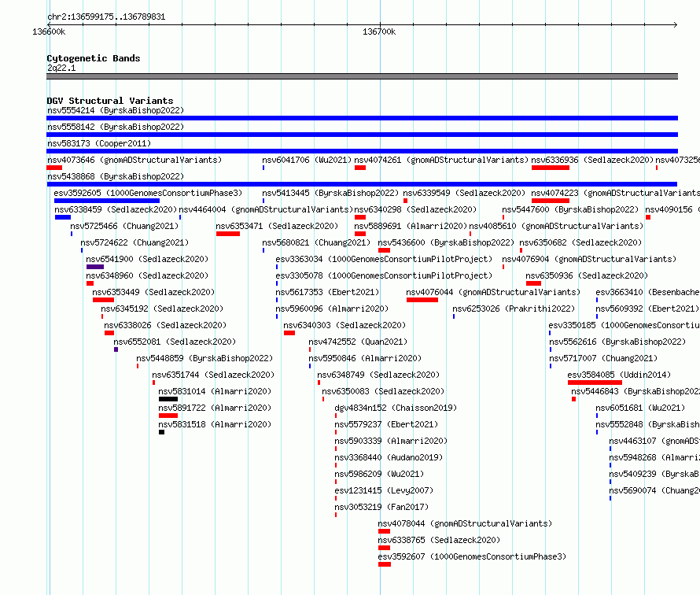Click esv1231415 (Levy2007) label
The image size is (700, 595).
(384, 490)
